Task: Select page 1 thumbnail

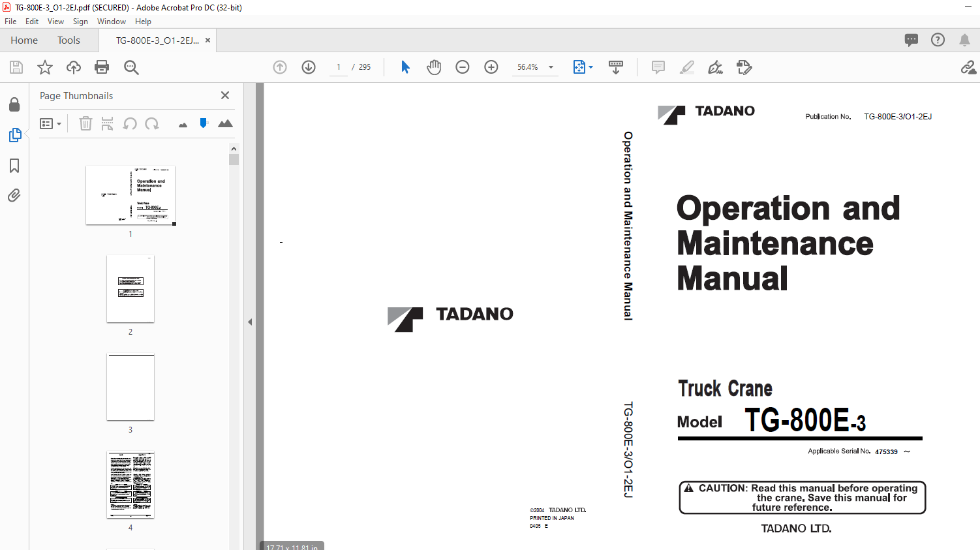Action: [x=130, y=195]
